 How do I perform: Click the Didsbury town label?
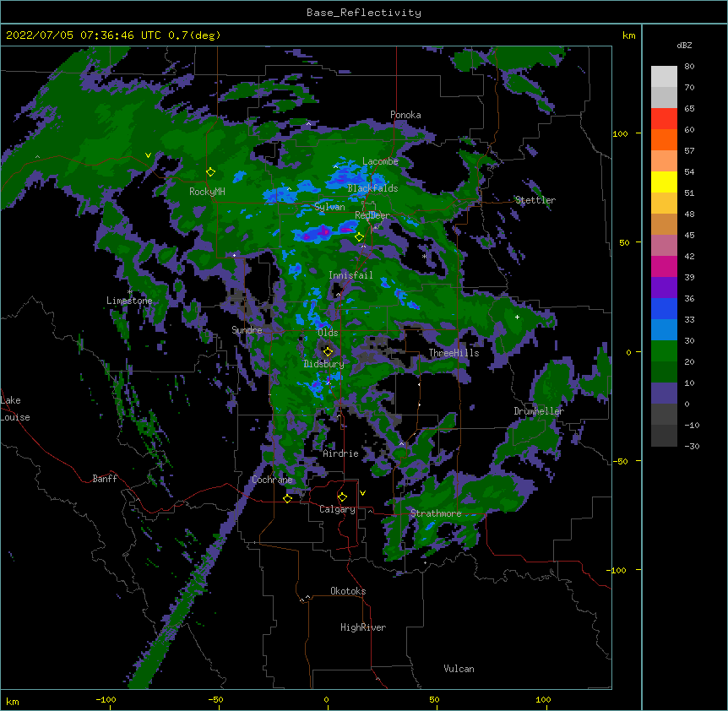point(323,364)
